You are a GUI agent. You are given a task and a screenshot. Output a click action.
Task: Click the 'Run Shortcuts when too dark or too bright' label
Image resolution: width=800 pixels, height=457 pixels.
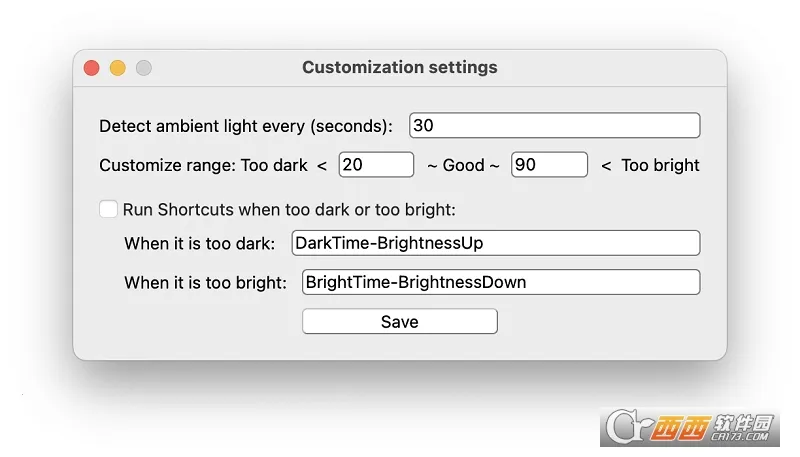click(288, 210)
